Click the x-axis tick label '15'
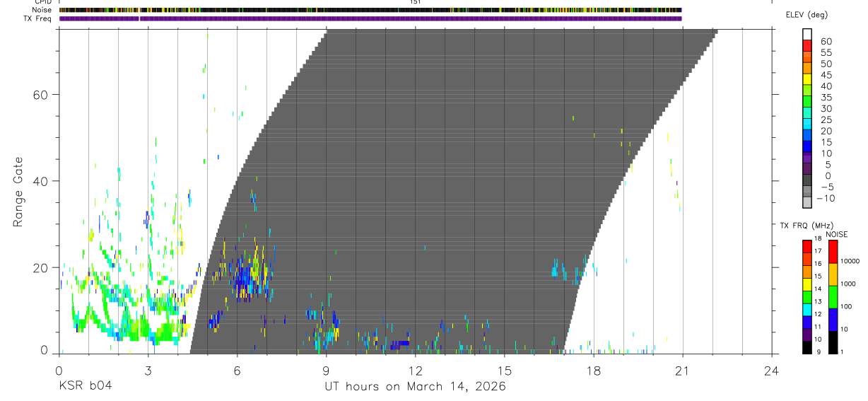This screenshot has height=401, width=868. click(x=505, y=370)
